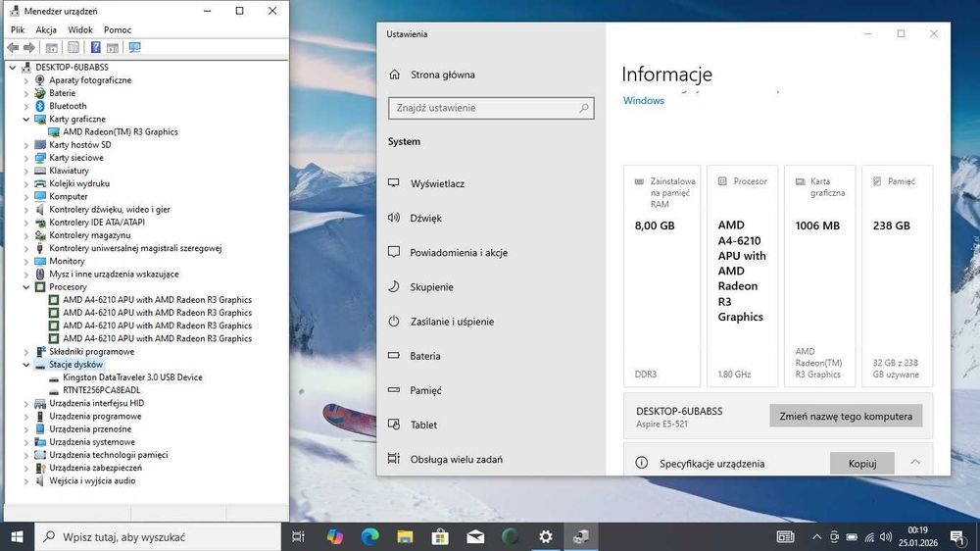Select Kontrolery IDE ATA/ATAPI row
Screen dimensions: 980x551
click(x=97, y=222)
